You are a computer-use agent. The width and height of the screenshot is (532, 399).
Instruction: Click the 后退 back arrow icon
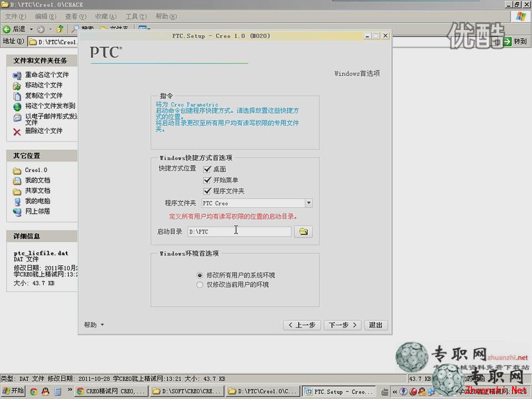tap(7, 29)
